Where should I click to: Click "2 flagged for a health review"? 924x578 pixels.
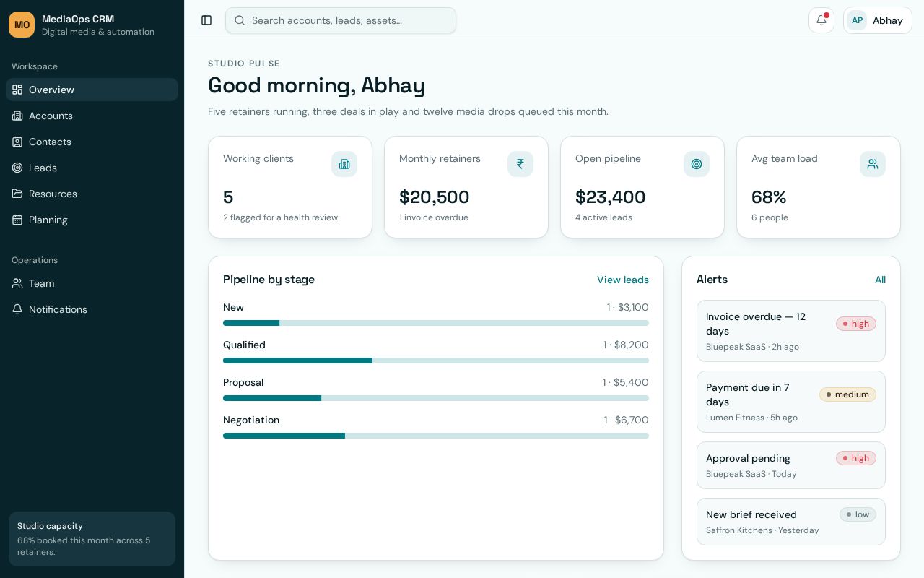280,217
